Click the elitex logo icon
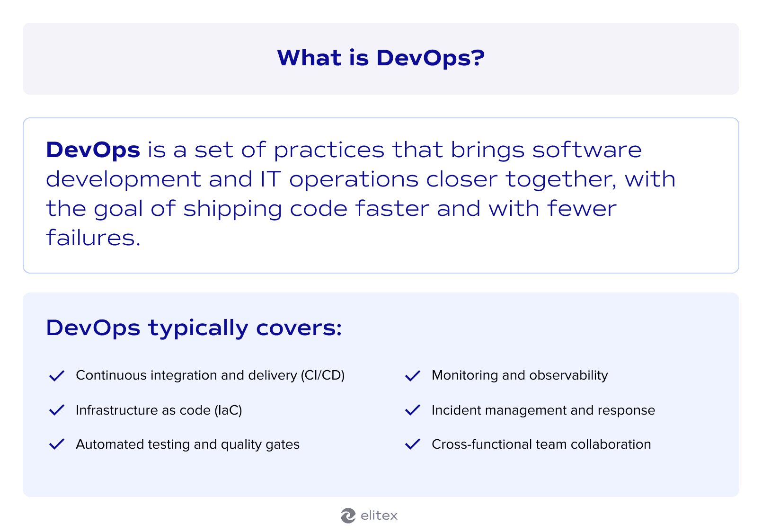This screenshot has width=762, height=532. coord(348,515)
